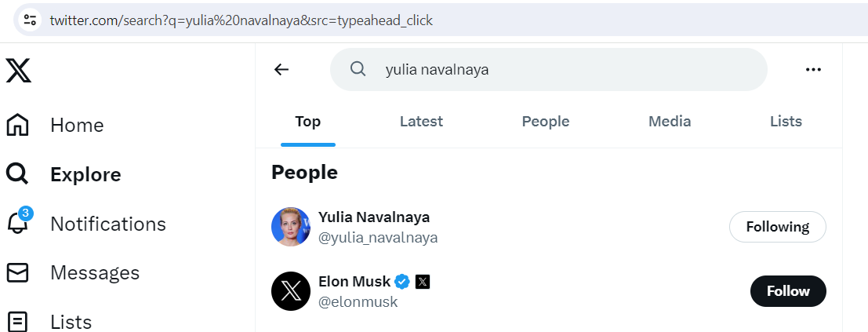Click the site settings icon in address bar

click(x=30, y=20)
